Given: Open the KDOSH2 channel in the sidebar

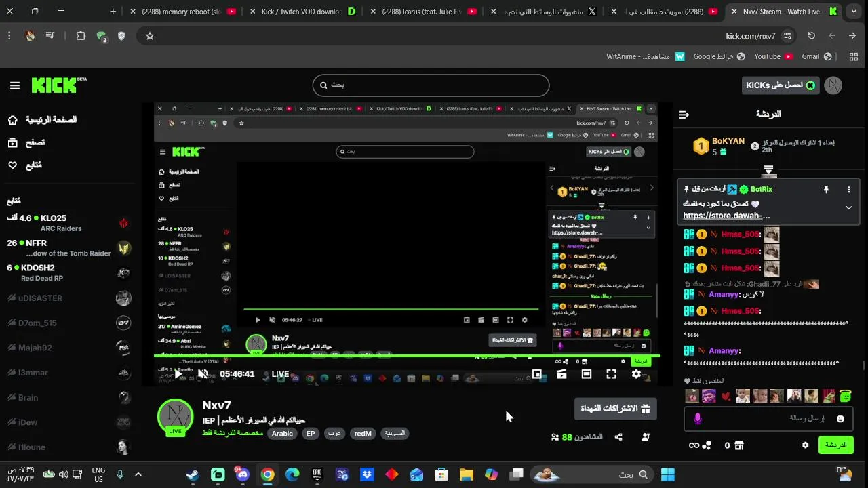Looking at the screenshot, I should pyautogui.click(x=68, y=272).
